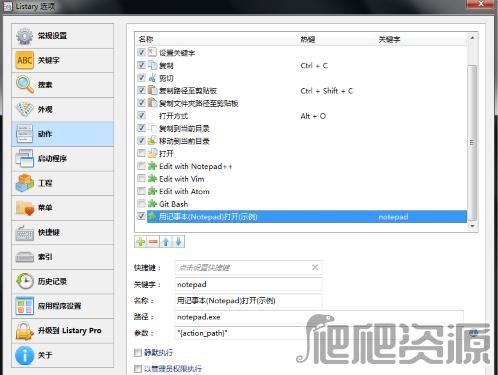The width and height of the screenshot is (498, 375).
Task: Open the 搜索 search section
Action: pyautogui.click(x=63, y=85)
